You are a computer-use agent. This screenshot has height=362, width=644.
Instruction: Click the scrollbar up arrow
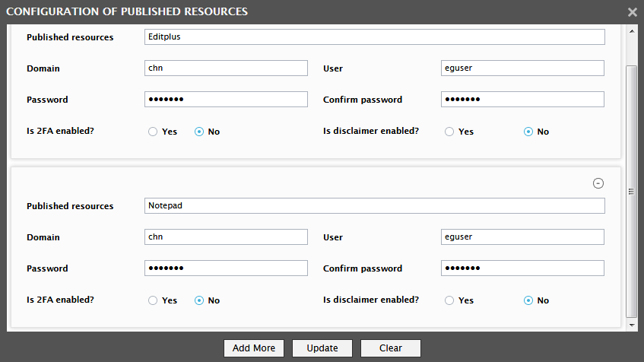tap(632, 31)
